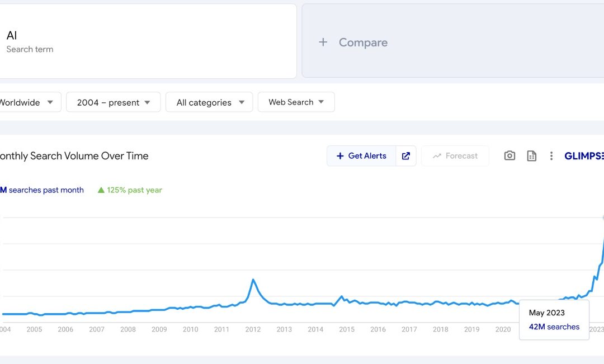The width and height of the screenshot is (604, 364).
Task: Click the 2012 spike on the chart
Action: 253,280
